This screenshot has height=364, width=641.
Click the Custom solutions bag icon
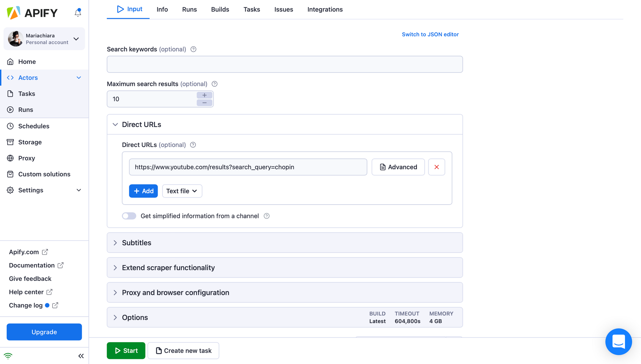click(10, 174)
